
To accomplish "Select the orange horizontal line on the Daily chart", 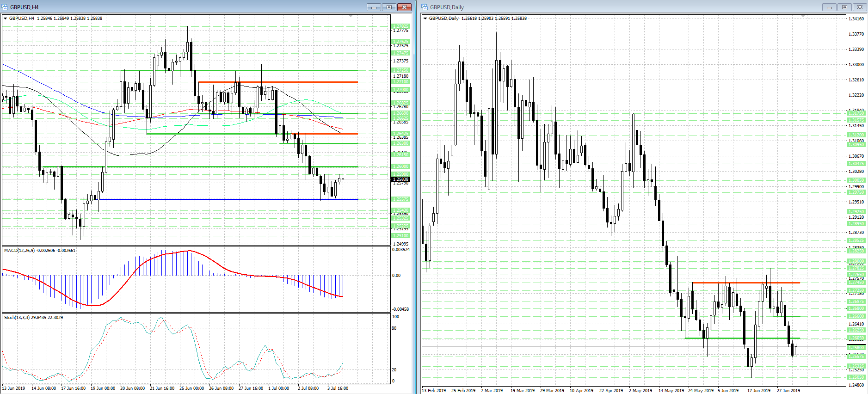I will 746,283.
